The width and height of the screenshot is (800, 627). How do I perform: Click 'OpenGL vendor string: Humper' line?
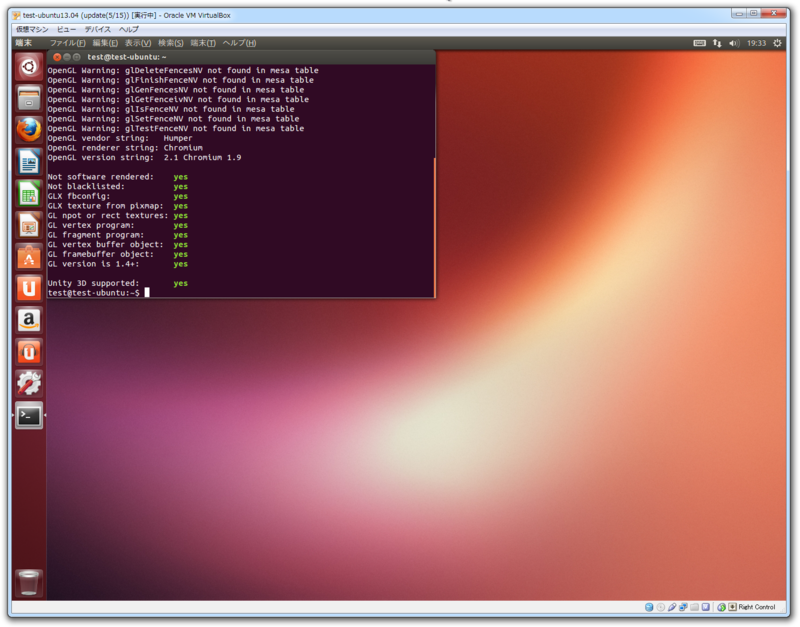[120, 138]
